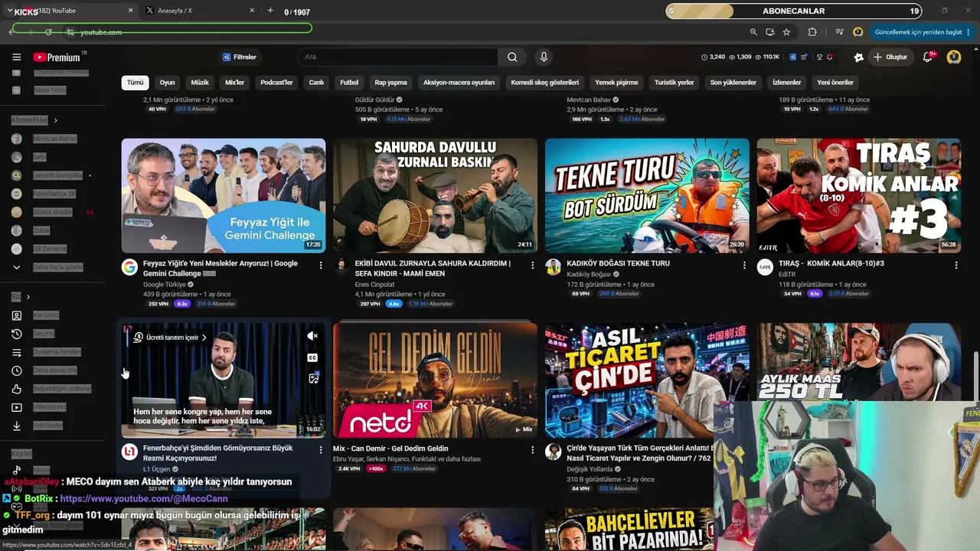Start voice search with the microphone

[x=544, y=57]
